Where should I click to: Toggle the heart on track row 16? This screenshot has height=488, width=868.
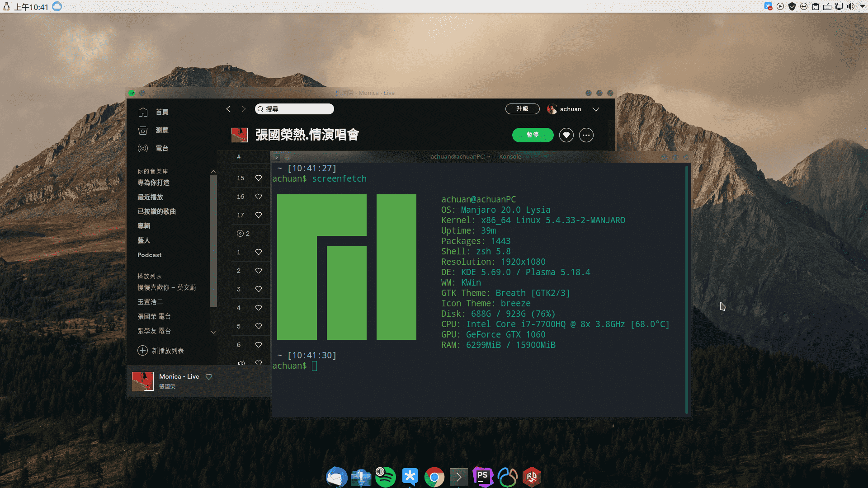[x=259, y=197]
